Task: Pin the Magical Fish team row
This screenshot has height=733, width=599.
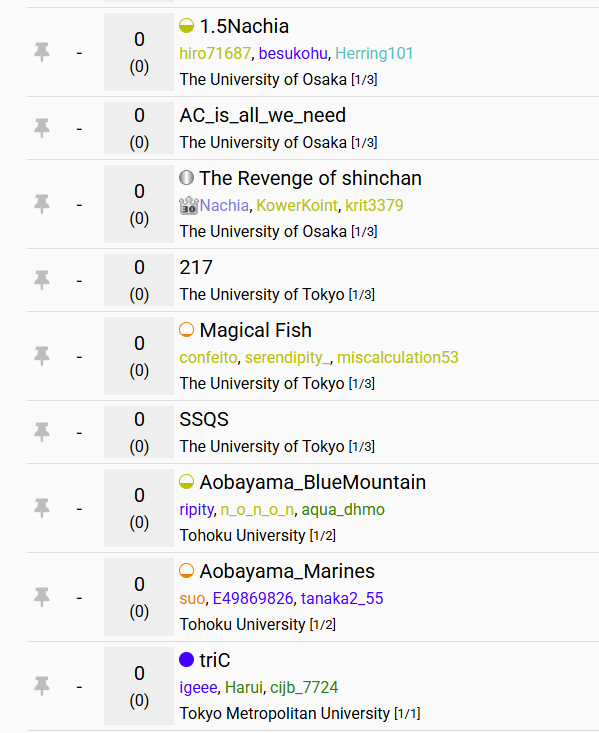Action: [x=42, y=356]
